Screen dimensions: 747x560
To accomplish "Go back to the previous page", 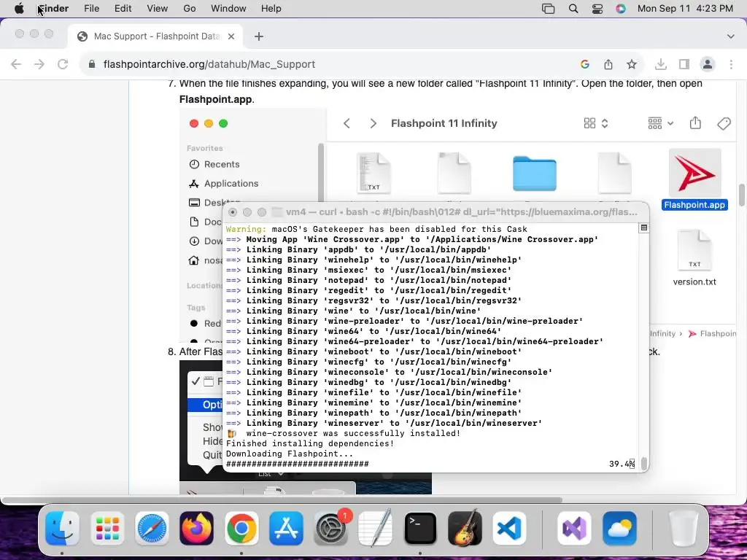I will click(x=16, y=64).
